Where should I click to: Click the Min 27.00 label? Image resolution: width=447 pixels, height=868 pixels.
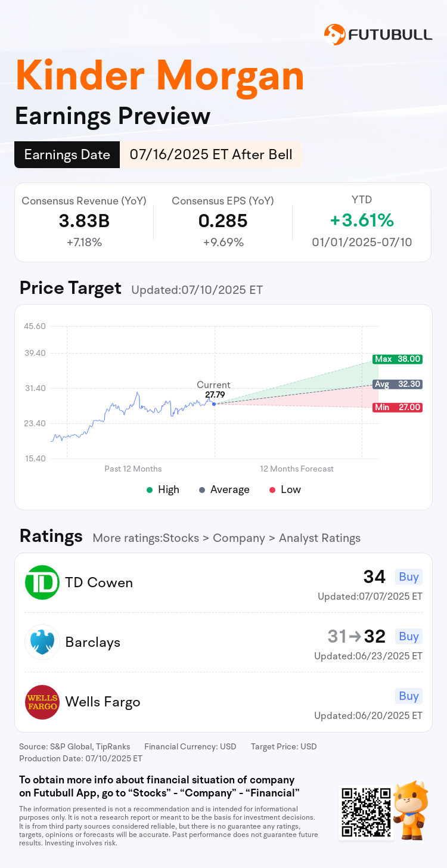pyautogui.click(x=398, y=407)
